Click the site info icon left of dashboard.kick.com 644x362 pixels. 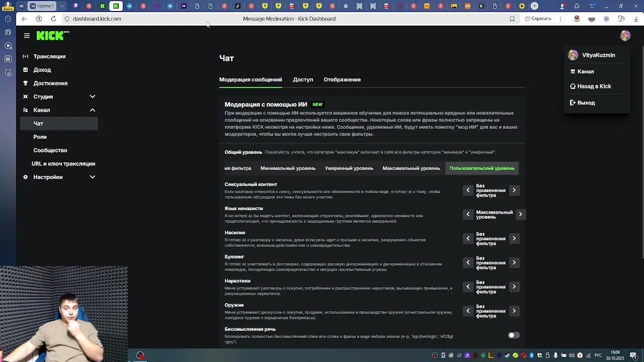tap(67, 19)
